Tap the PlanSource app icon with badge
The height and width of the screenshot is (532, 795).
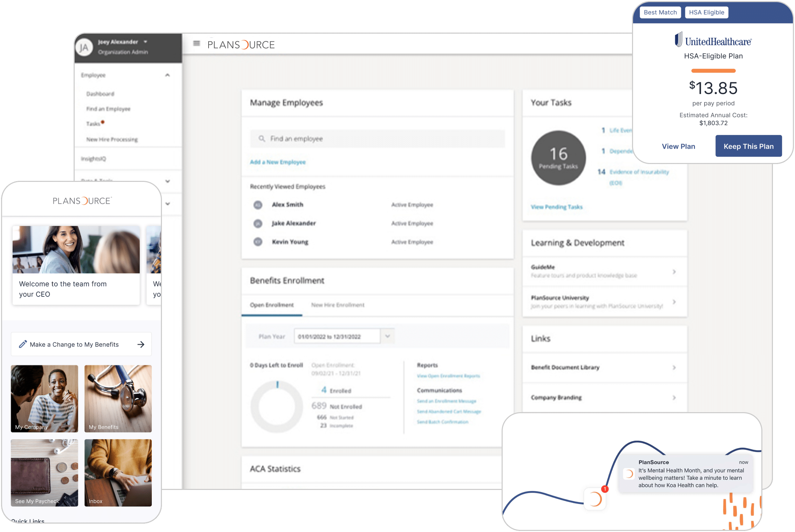coord(595,499)
